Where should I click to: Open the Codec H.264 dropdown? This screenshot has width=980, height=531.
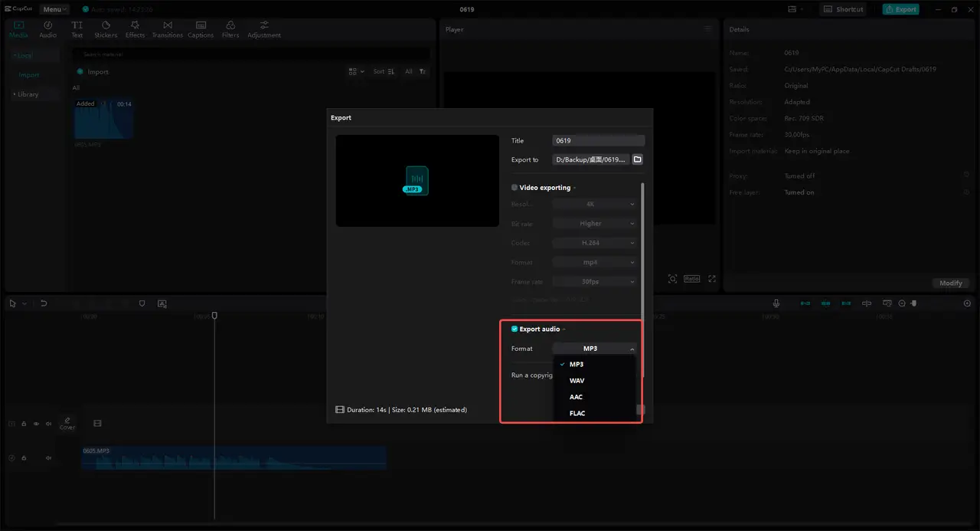(594, 243)
